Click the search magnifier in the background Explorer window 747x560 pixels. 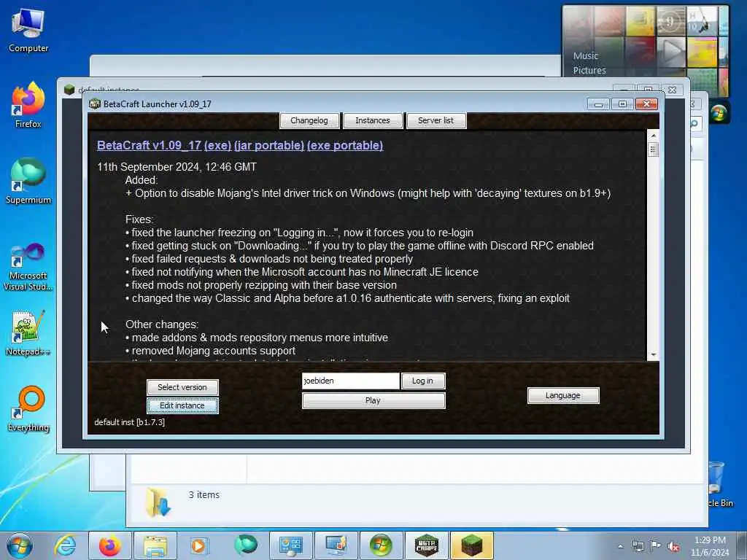(x=694, y=124)
